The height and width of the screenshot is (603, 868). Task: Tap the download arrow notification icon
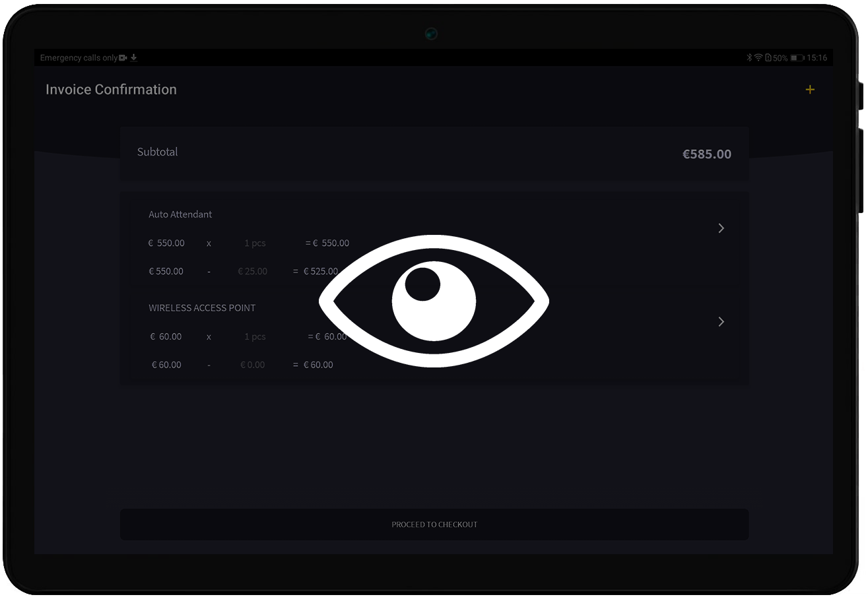pos(134,58)
